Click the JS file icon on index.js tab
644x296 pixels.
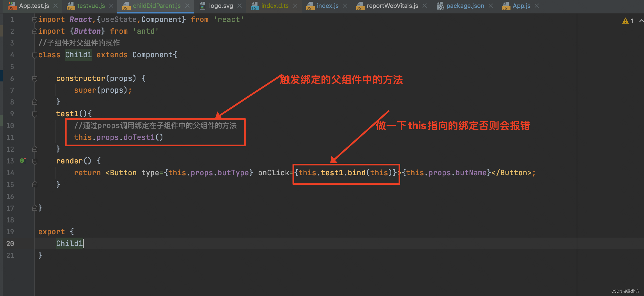pyautogui.click(x=310, y=6)
